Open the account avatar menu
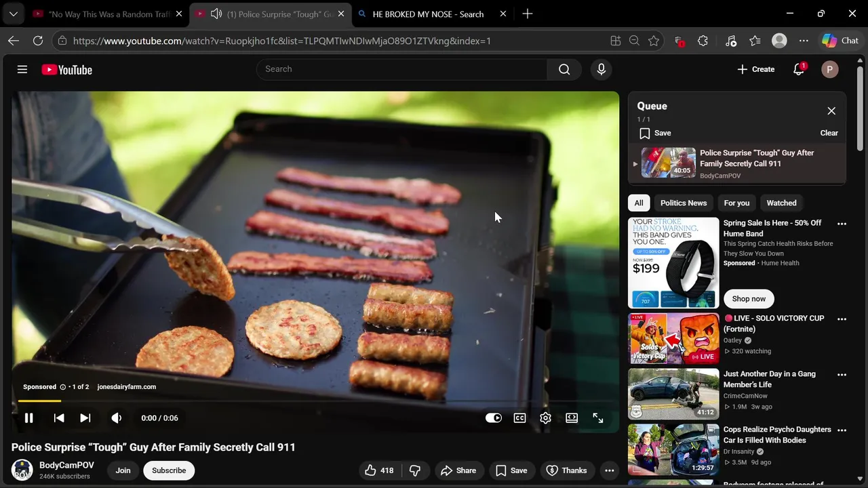Image resolution: width=868 pixels, height=488 pixels. (x=829, y=69)
